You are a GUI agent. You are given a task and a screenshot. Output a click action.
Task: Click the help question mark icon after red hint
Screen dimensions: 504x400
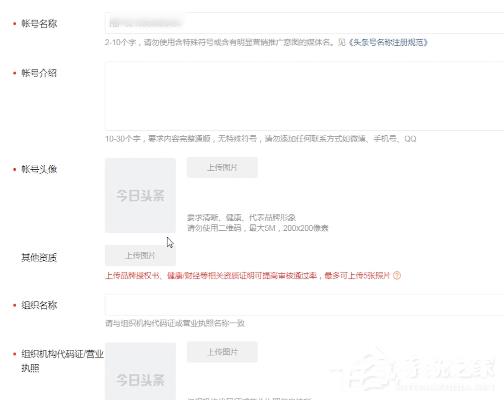(x=397, y=276)
